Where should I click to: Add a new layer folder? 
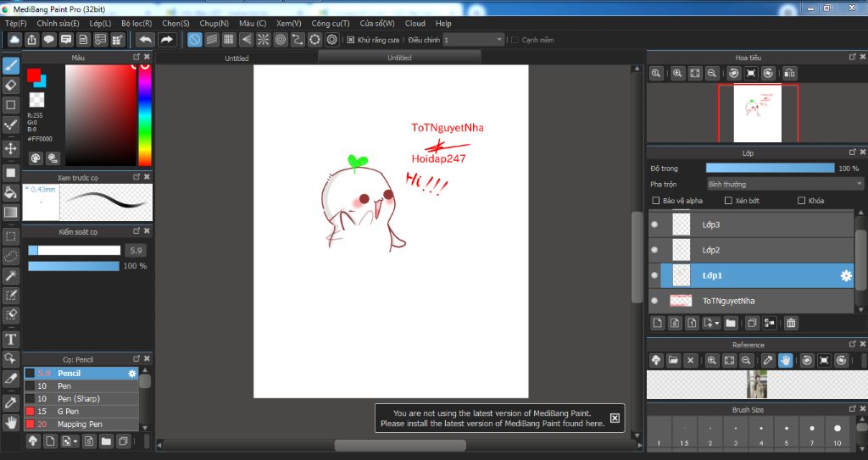pos(731,323)
